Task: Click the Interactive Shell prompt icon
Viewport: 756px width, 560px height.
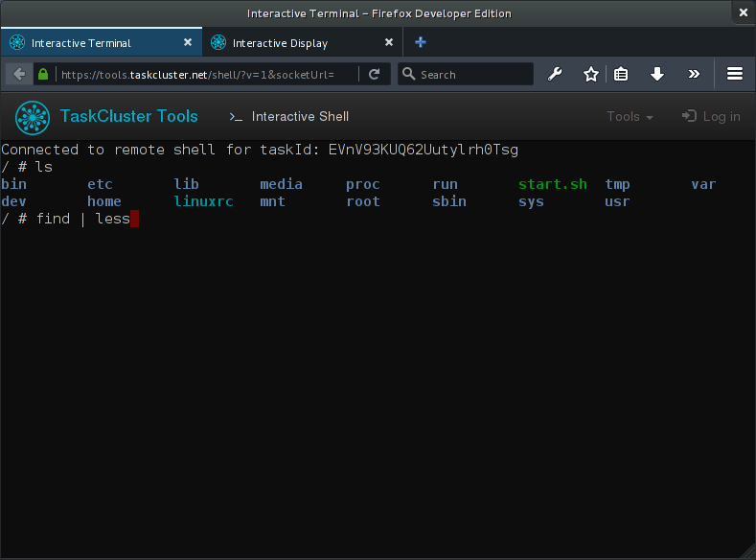Action: tap(236, 117)
